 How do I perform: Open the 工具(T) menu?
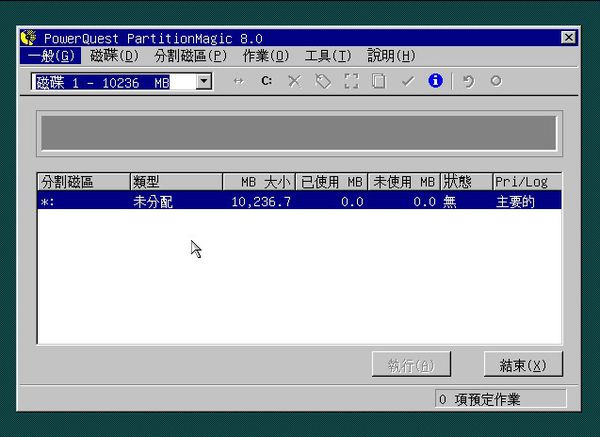pos(328,56)
